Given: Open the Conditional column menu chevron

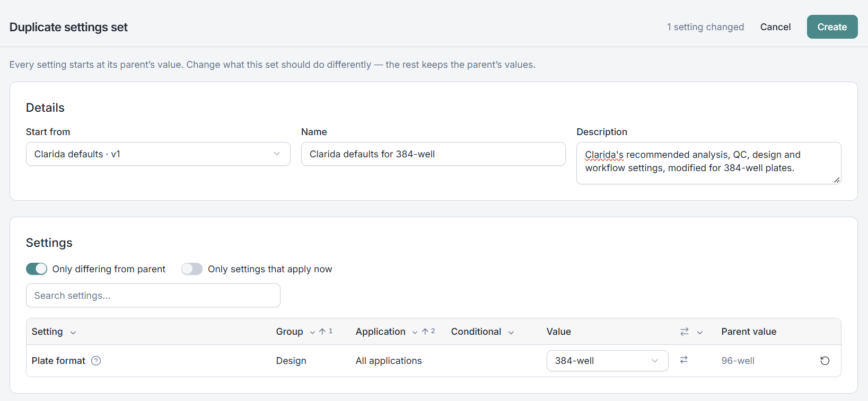Looking at the screenshot, I should coord(511,333).
